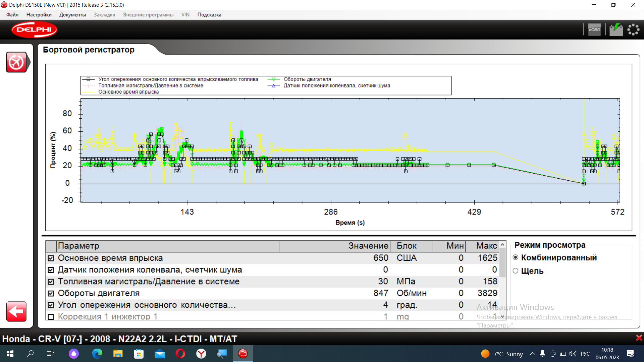Click the Бортовой регистратор tab title
The image size is (644, 362).
click(89, 50)
